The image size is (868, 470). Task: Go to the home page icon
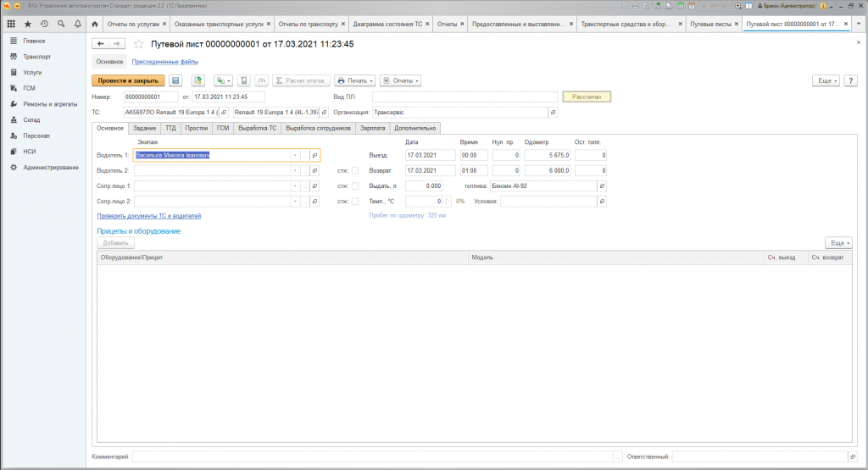tap(95, 24)
